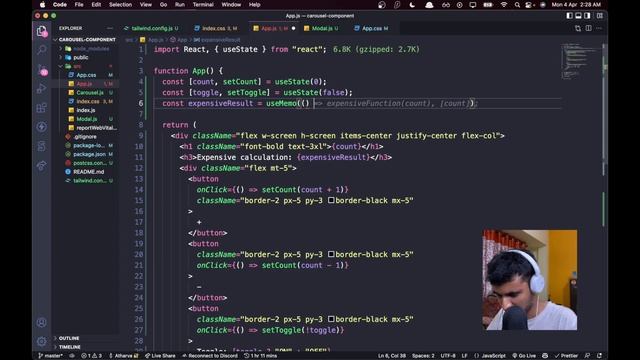
Task: Click Prettier in status bar
Action: (x=566, y=356)
